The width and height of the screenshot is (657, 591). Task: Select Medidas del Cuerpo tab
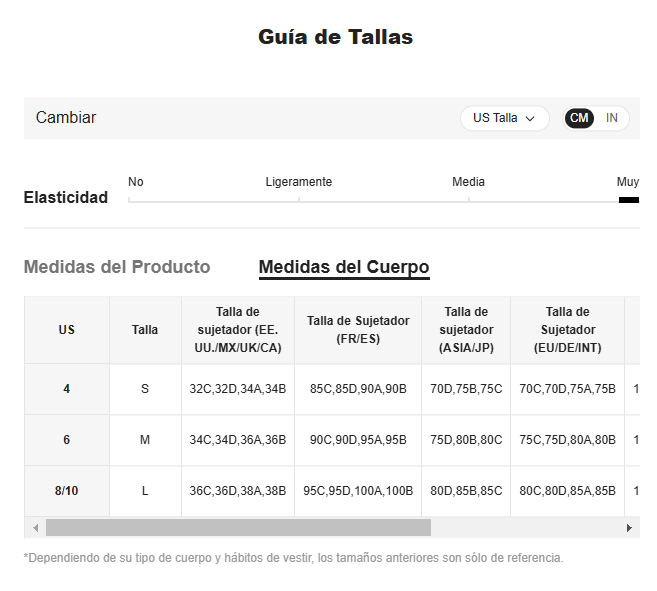pos(344,267)
